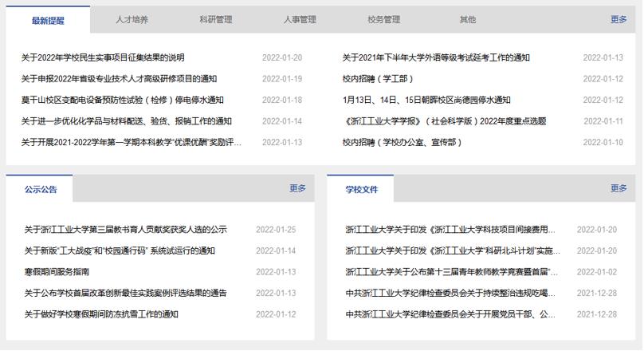Viewport: 644px width, 351px height.
Task: Open 2021年下半年大学外语等级考试延考 notice
Action: click(x=436, y=57)
